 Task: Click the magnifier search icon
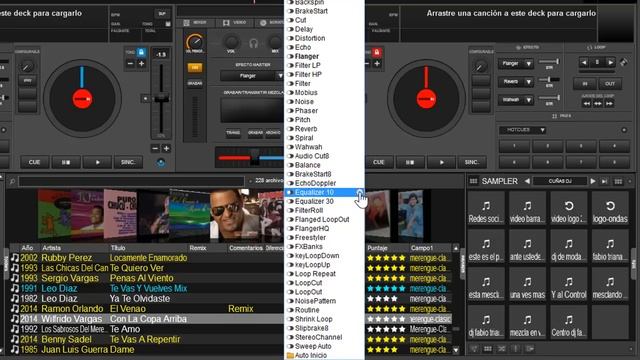pos(12,181)
